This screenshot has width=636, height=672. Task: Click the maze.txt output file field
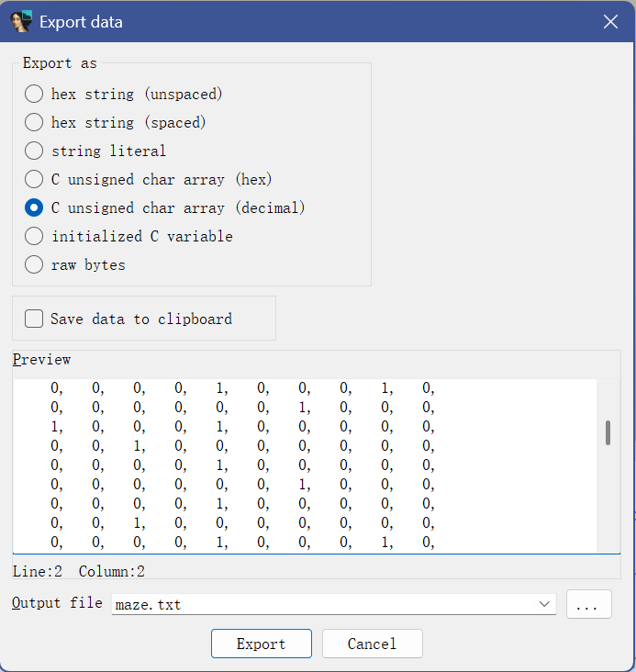321,604
